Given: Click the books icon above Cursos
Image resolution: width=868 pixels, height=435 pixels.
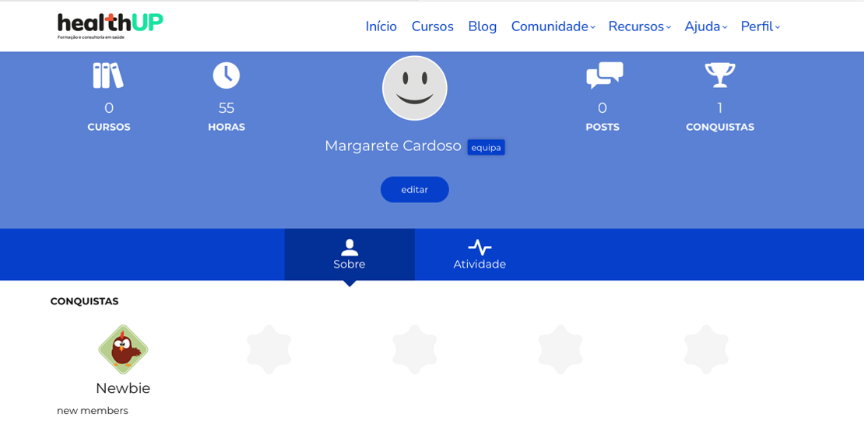Looking at the screenshot, I should click(x=108, y=75).
